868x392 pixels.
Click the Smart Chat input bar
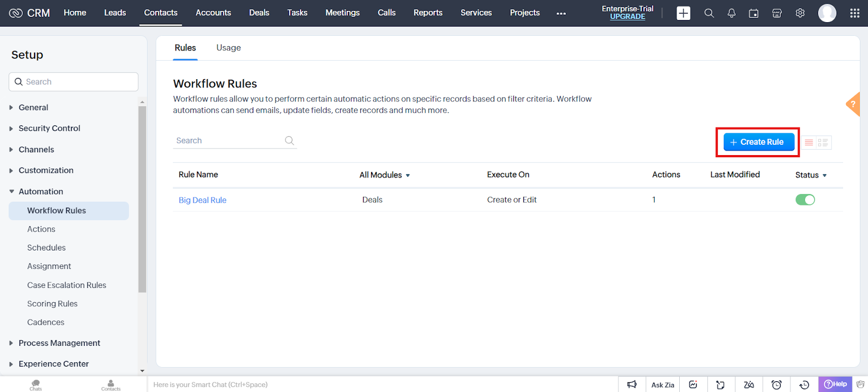point(382,384)
